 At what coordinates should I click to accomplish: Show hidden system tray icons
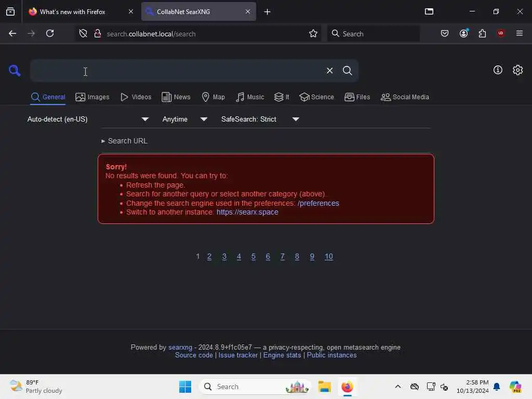[398, 387]
